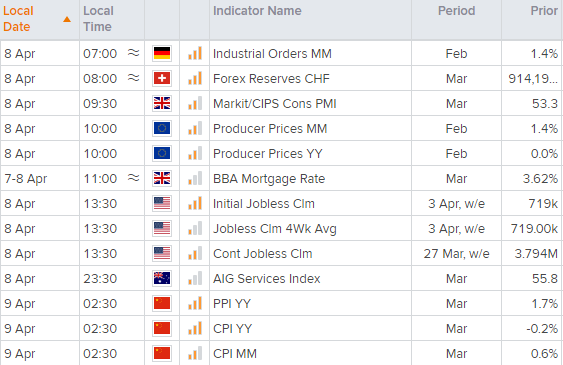Click the EU flag beside Producer Prices MM
The width and height of the screenshot is (563, 365).
point(162,128)
